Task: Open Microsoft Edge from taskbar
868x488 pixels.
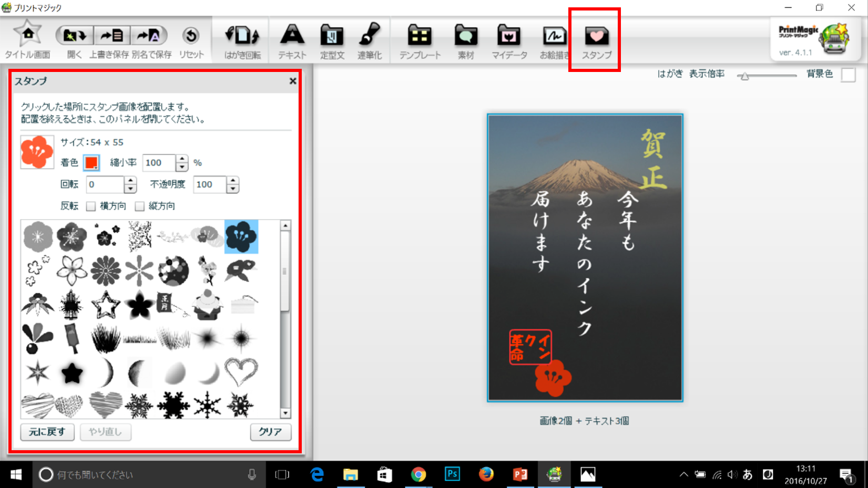Action: (x=316, y=475)
